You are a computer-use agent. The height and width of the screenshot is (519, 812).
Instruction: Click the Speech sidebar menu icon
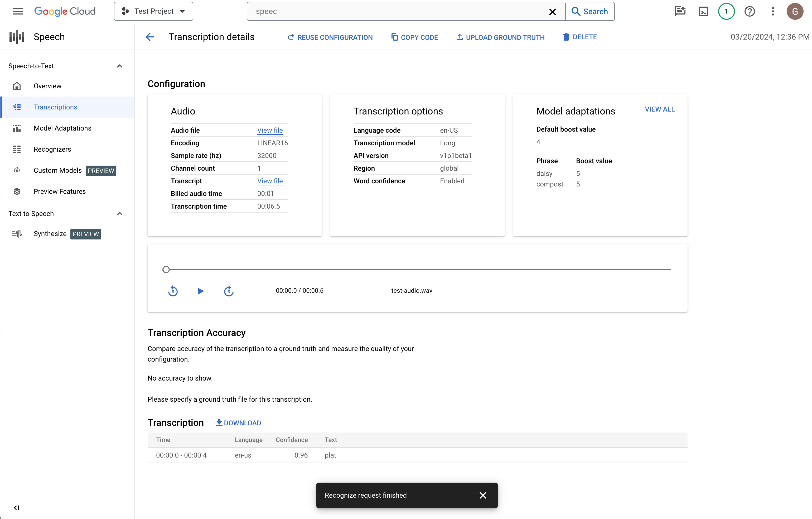pyautogui.click(x=17, y=37)
